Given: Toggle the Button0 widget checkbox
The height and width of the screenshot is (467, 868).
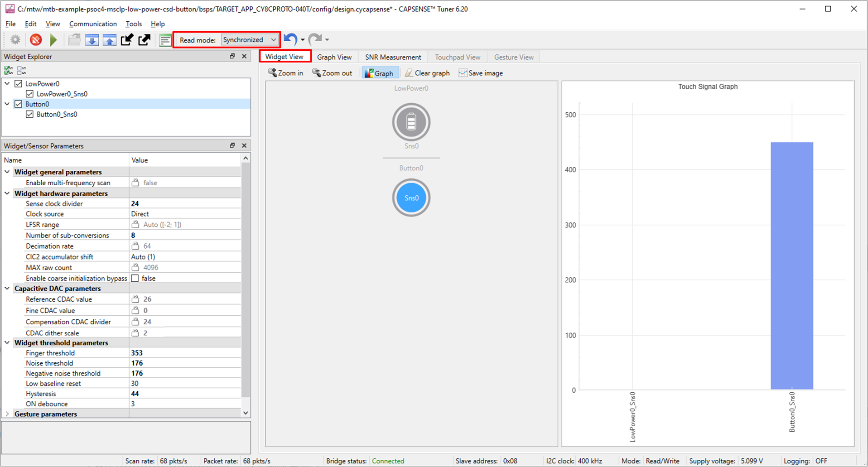Looking at the screenshot, I should (x=19, y=104).
